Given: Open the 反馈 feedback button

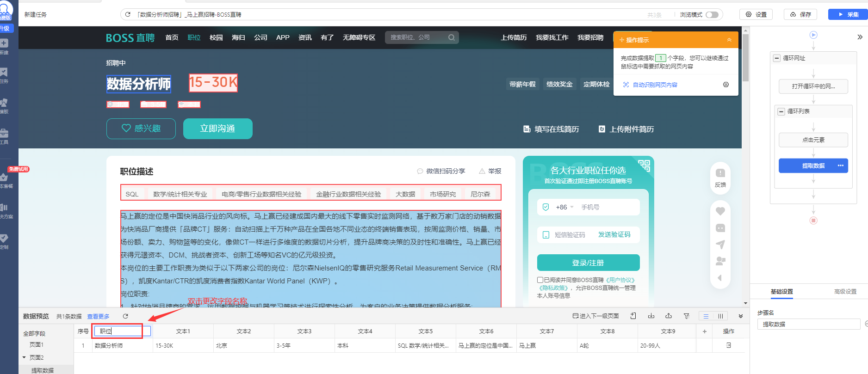Looking at the screenshot, I should (x=720, y=178).
